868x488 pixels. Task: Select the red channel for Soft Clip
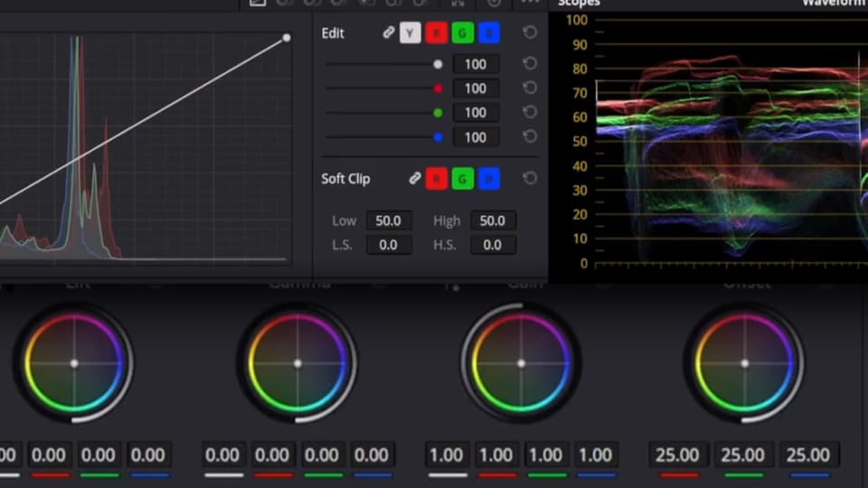click(x=436, y=179)
